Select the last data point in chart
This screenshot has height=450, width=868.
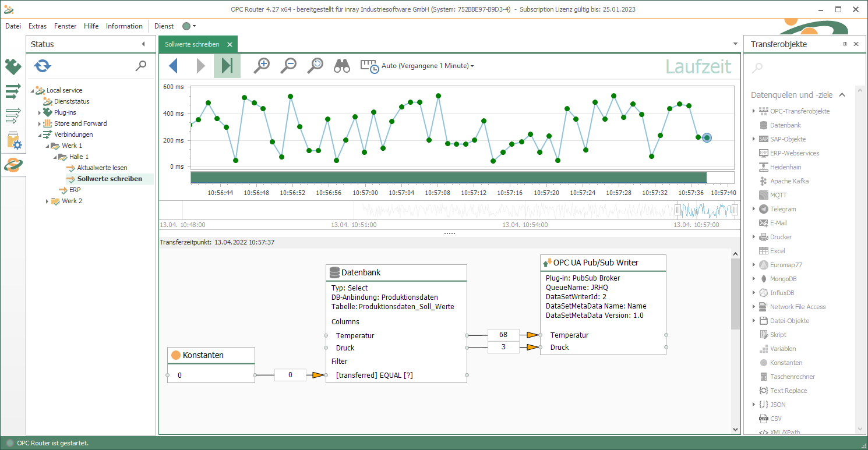[x=707, y=138]
